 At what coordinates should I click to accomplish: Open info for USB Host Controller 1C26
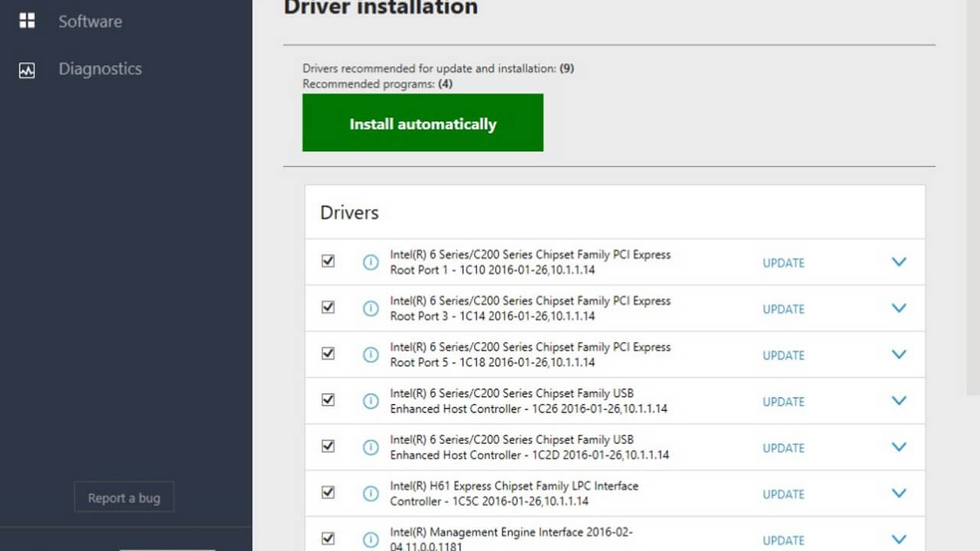[371, 401]
